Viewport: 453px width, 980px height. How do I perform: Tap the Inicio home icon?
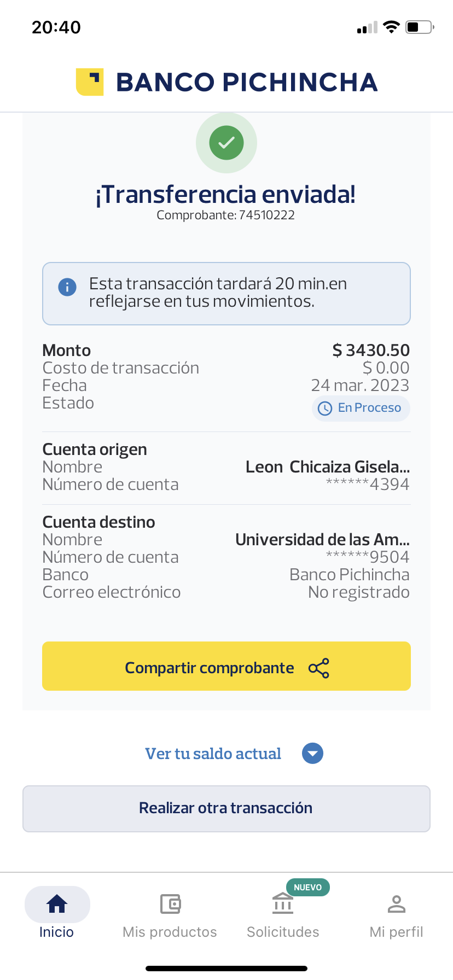click(57, 904)
